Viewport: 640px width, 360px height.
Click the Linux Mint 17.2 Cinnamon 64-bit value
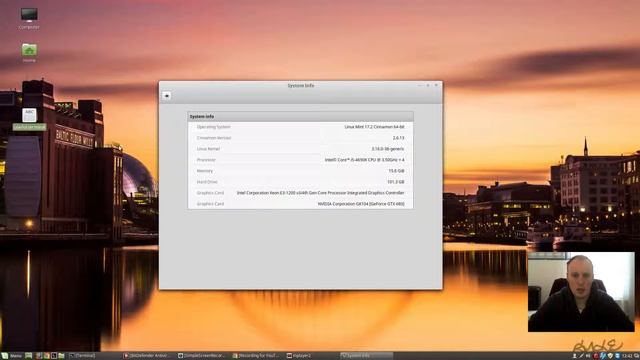[374, 127]
